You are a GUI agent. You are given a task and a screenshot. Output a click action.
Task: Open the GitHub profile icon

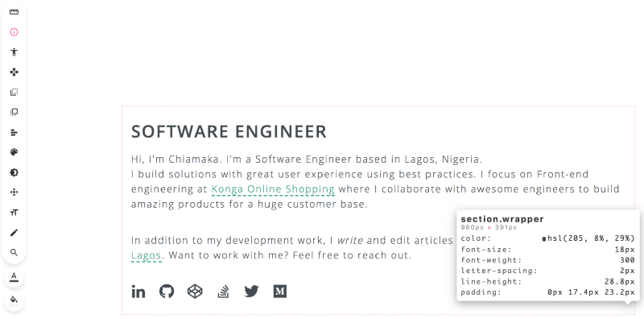(x=167, y=292)
